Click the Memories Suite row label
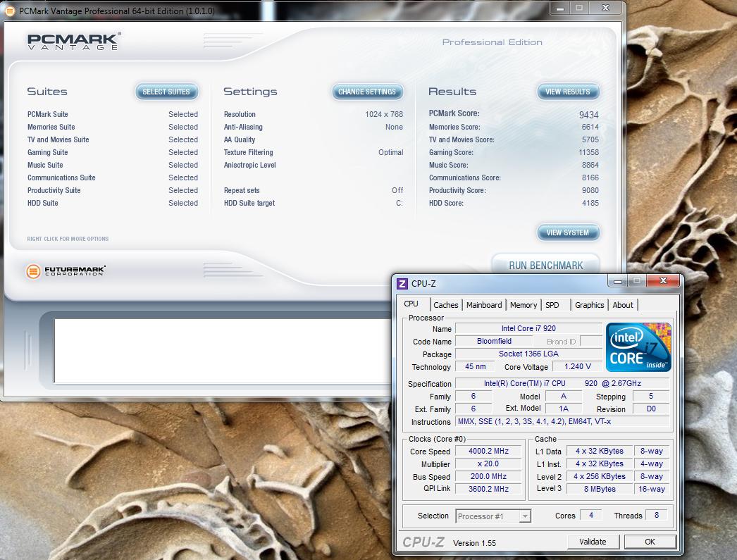The width and height of the screenshot is (737, 560). pos(51,127)
